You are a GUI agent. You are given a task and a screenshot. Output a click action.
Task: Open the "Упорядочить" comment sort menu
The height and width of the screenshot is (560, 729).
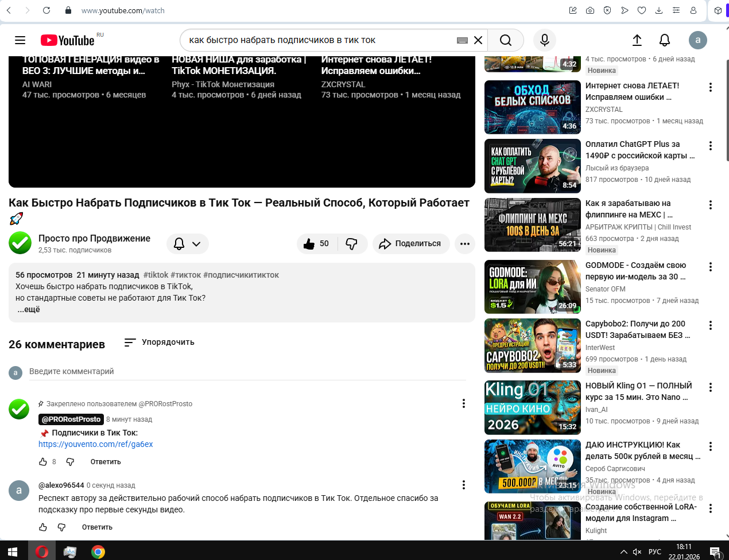click(x=160, y=343)
